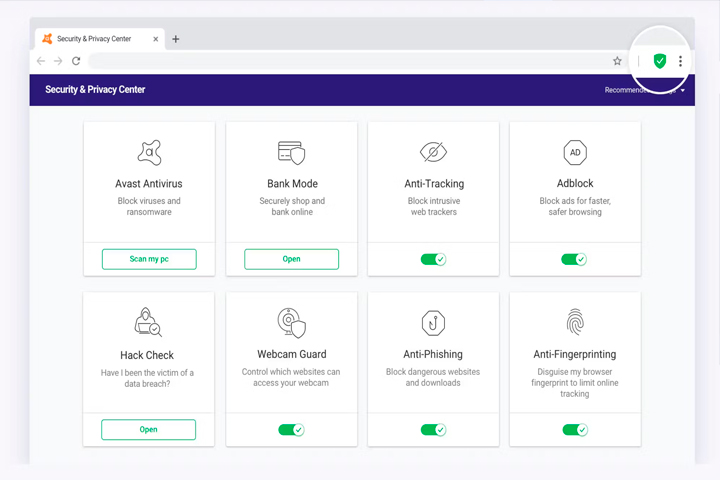Go forward to the next page
The image size is (720, 480).
pos(58,61)
